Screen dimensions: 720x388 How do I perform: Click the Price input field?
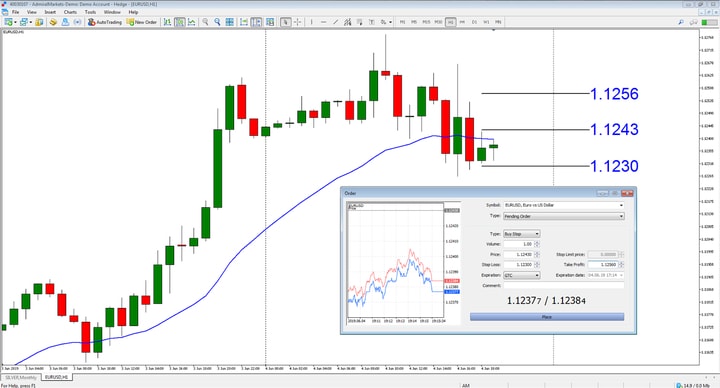pos(518,254)
